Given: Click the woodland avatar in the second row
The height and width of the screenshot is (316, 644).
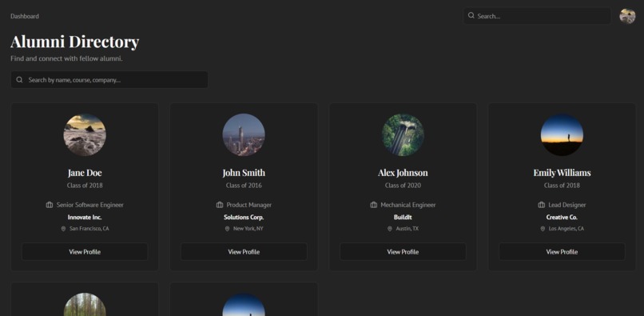Looking at the screenshot, I should pos(85,305).
